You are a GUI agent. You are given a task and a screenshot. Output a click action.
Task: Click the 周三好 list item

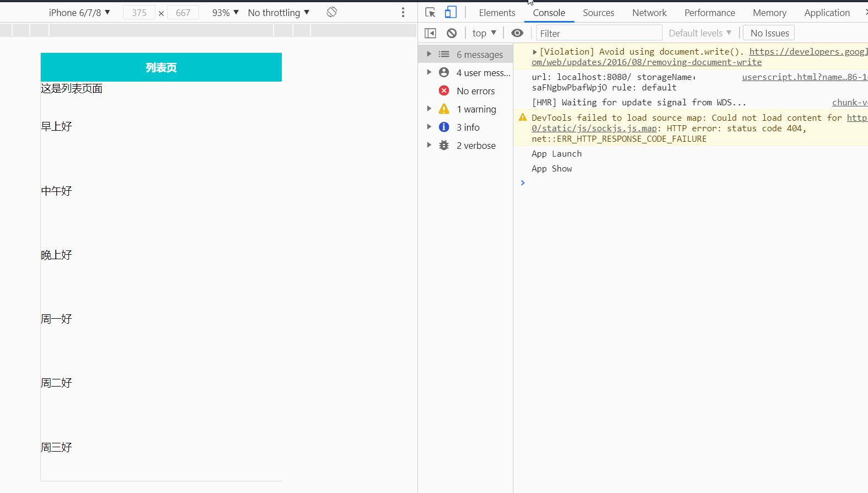click(56, 447)
